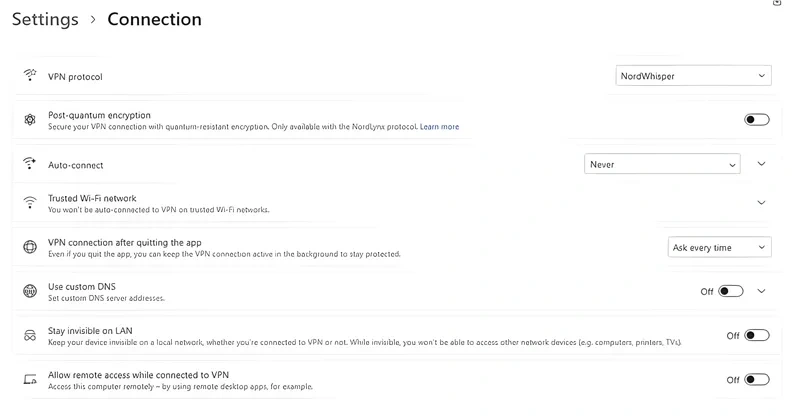
Task: Open the VPN protocol NordWhisper dropdown
Action: [x=693, y=76]
